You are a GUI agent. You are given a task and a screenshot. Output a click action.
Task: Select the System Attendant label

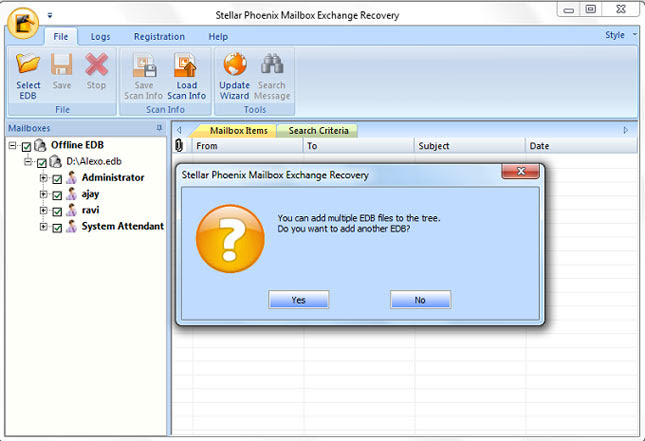[123, 226]
